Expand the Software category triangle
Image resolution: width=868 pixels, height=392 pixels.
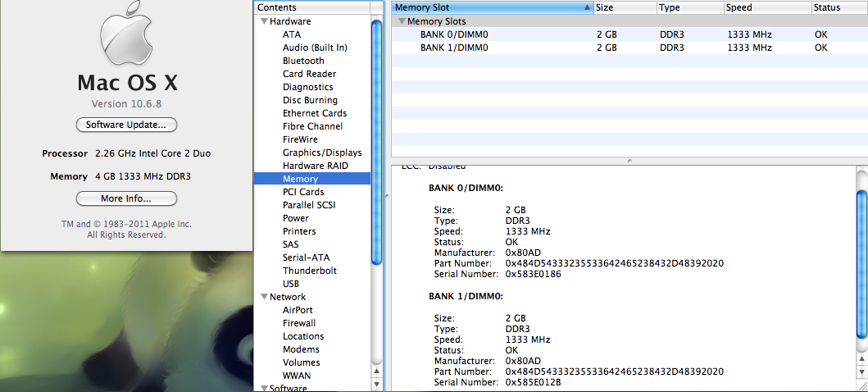(264, 388)
